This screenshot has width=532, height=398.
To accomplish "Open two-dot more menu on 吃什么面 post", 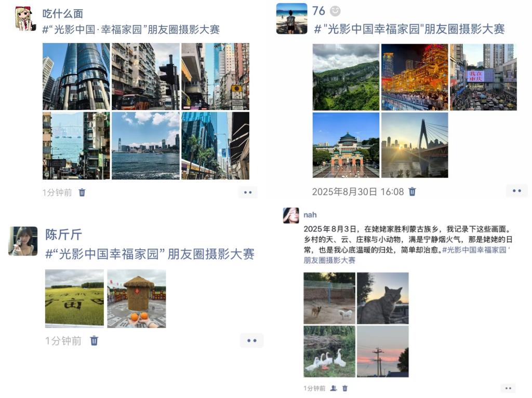I will point(248,192).
